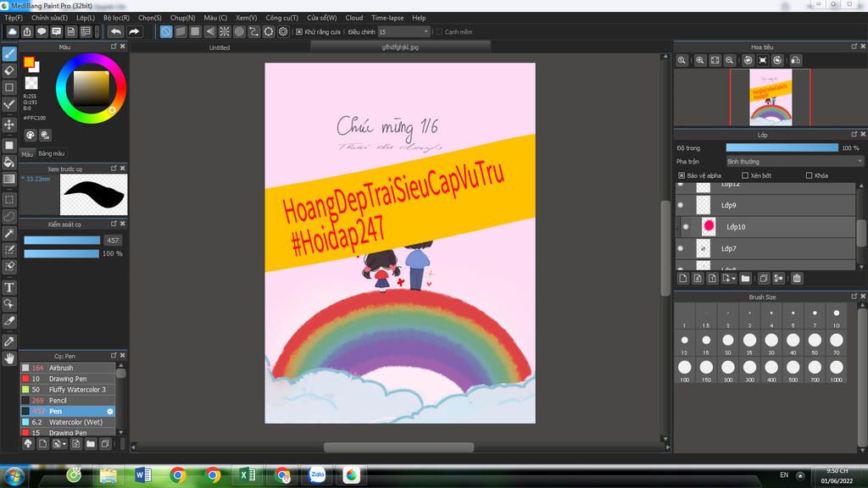Screen dimensions: 868x488
Task: Select the Bucket fill tool
Action: click(x=9, y=162)
